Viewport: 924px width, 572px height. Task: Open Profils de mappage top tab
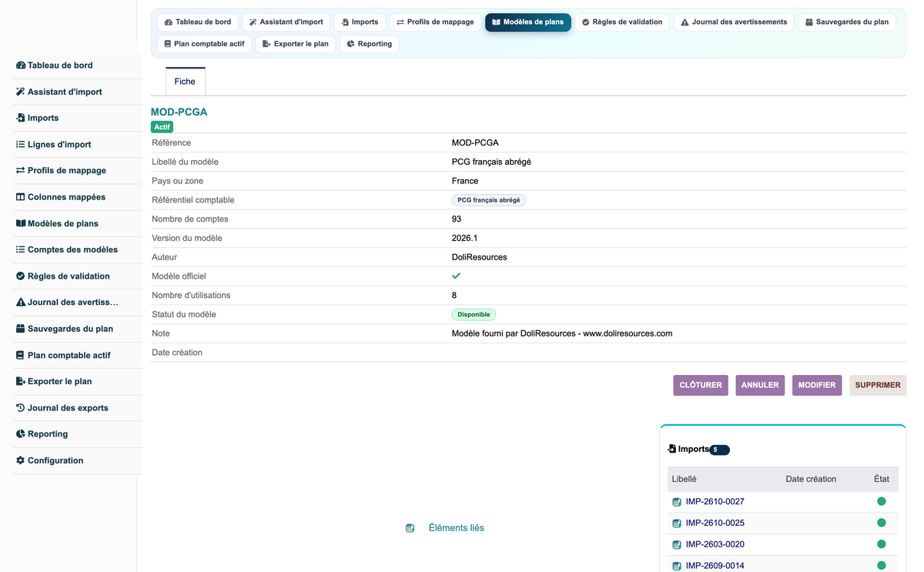(x=435, y=22)
